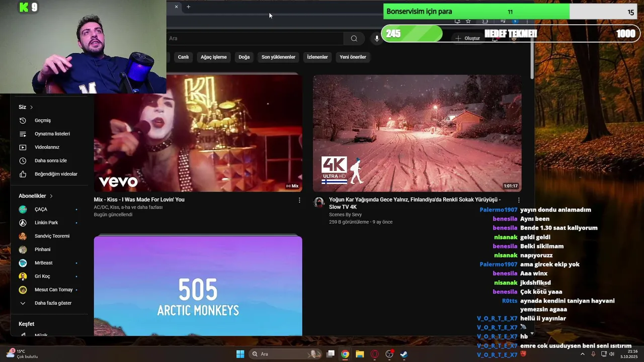Screen dimensions: 644x362
Task: Click the Windows taskbar Ara search box
Action: point(286,354)
